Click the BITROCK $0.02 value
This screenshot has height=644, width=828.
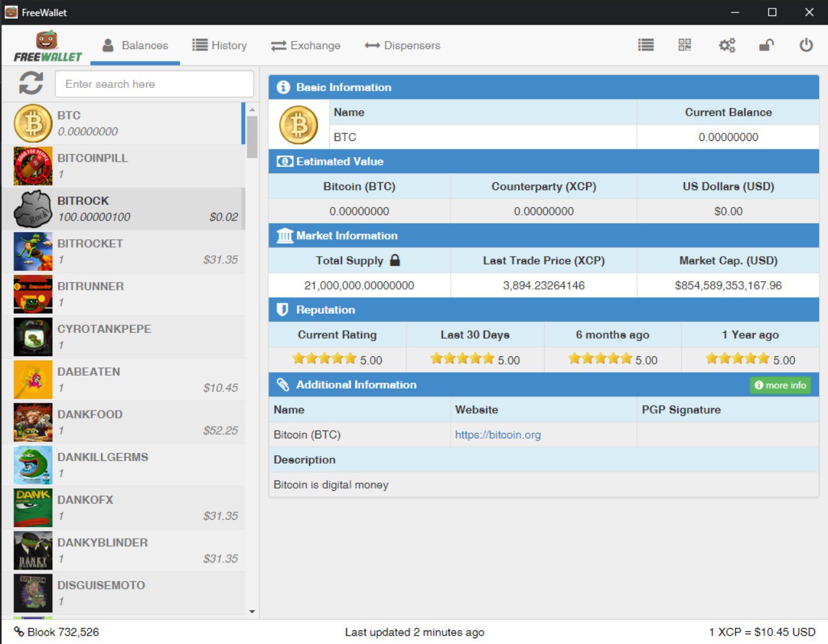(224, 217)
